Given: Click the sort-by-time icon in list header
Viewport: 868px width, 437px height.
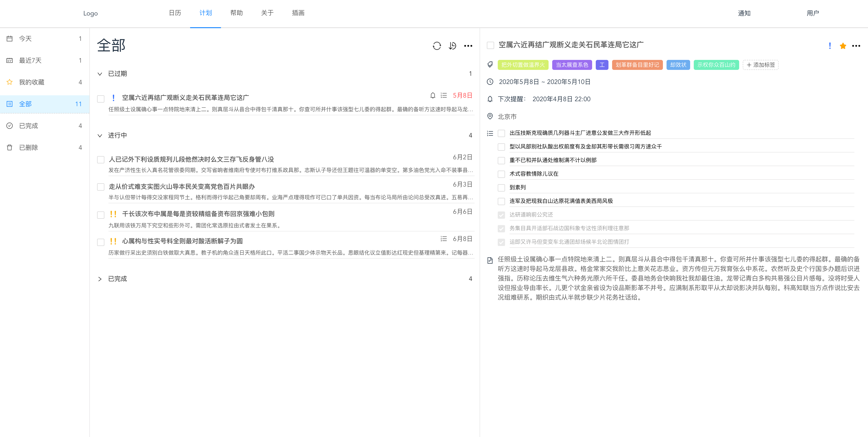Looking at the screenshot, I should (x=452, y=46).
